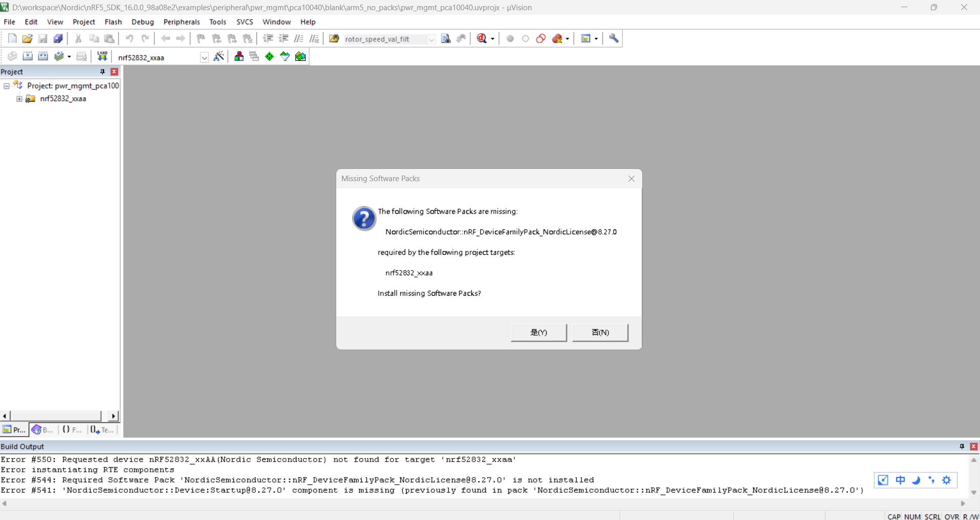Open Options for Target icon

219,56
